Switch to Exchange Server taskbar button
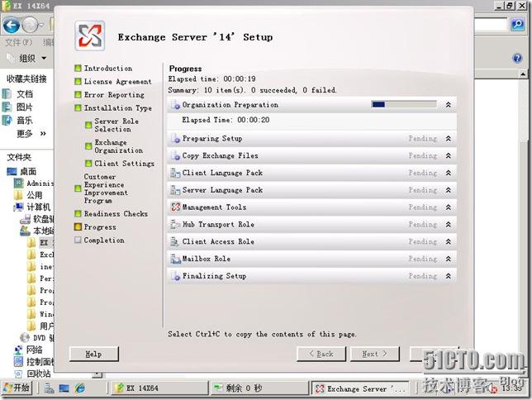Image resolution: width=532 pixels, height=400 pixels. [361, 388]
